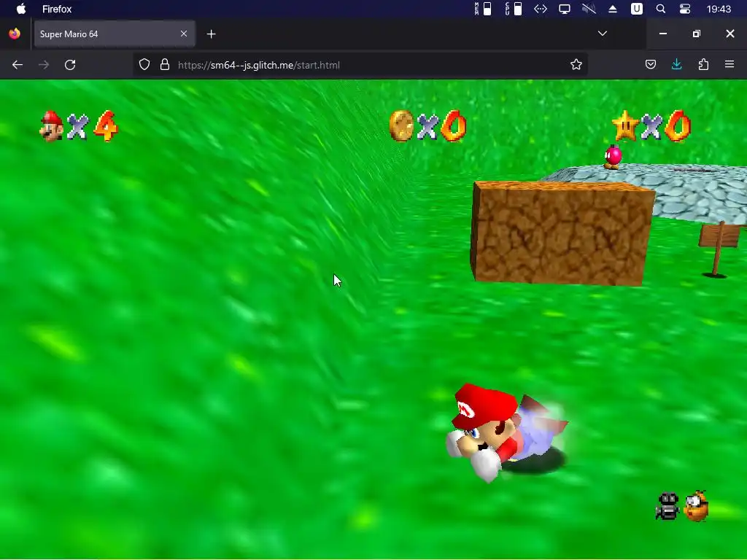This screenshot has height=560, width=747.
Task: Save page to Pocket
Action: click(651, 64)
